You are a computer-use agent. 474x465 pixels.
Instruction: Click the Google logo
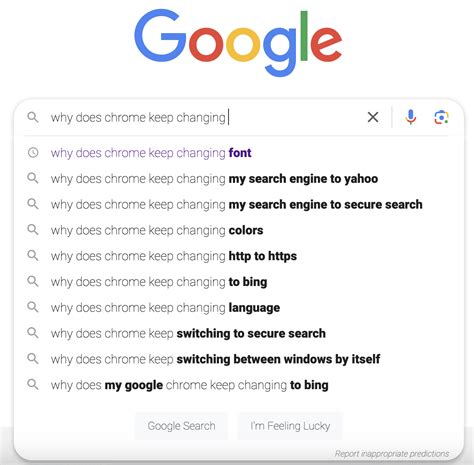point(238,42)
